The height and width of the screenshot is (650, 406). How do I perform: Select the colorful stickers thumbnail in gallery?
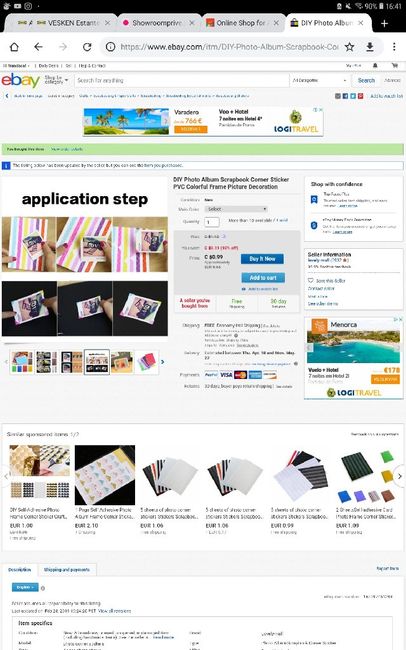tap(147, 362)
